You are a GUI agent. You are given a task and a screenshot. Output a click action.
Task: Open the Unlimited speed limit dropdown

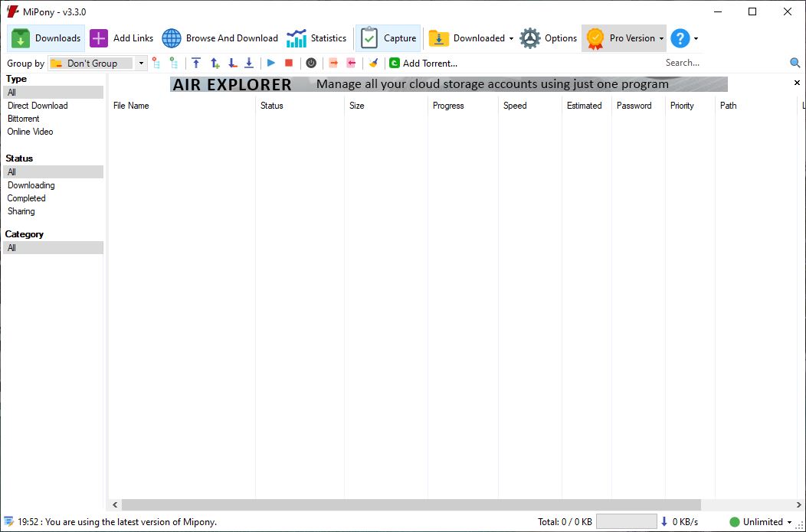tap(790, 523)
